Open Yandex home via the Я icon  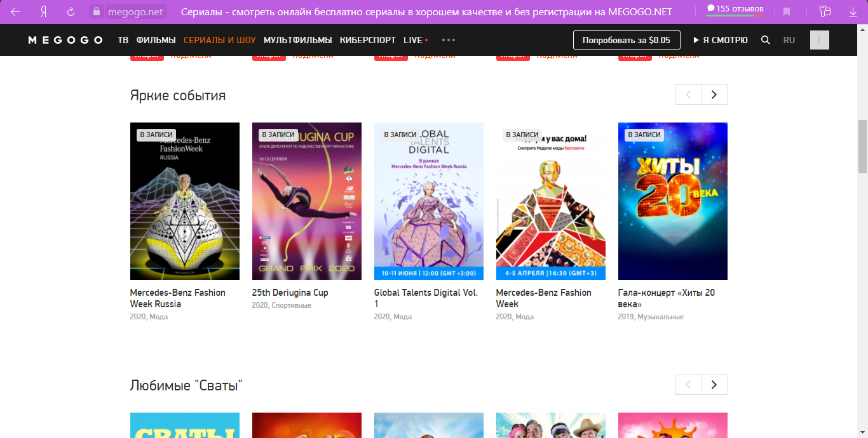pyautogui.click(x=43, y=12)
